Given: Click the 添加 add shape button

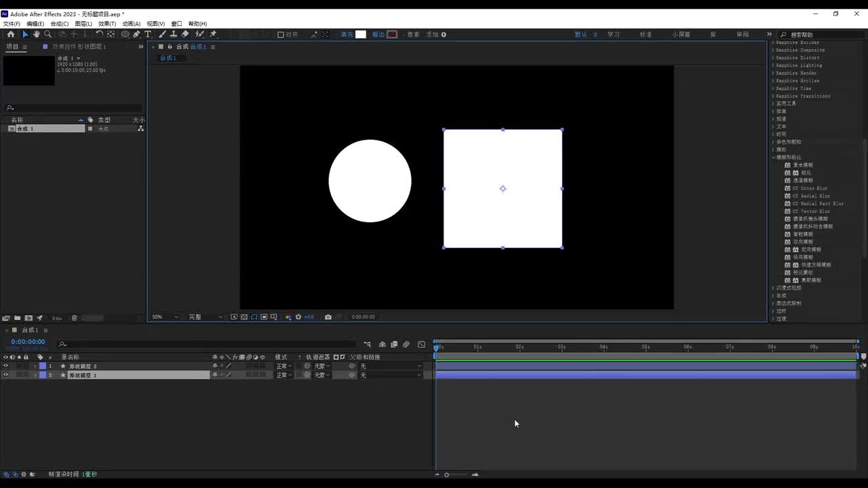Looking at the screenshot, I should point(436,35).
